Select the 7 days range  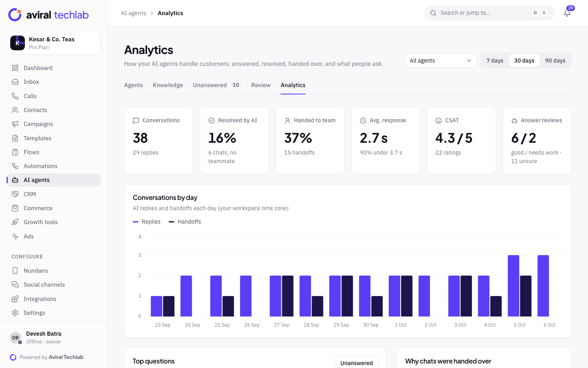coord(495,61)
